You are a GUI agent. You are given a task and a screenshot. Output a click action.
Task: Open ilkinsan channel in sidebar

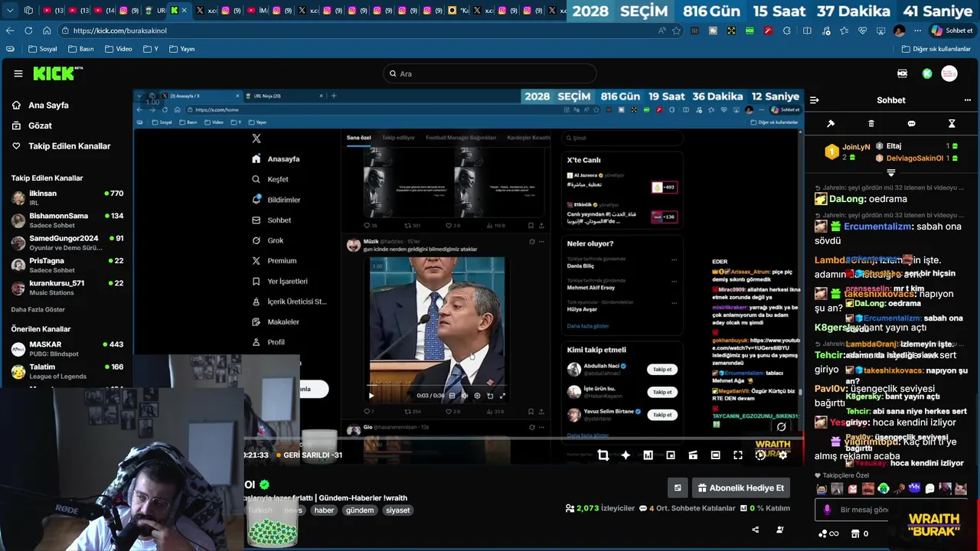67,197
